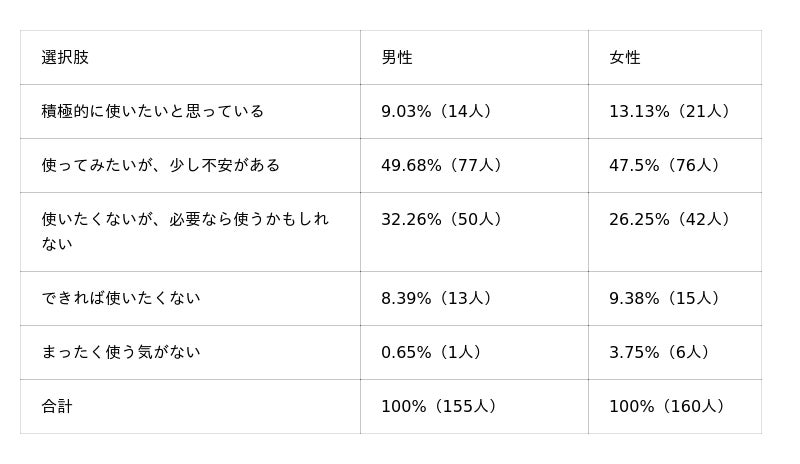This screenshot has width=800, height=464.
Task: Click the cell with 26.25%(42人)
Action: pyautogui.click(x=675, y=232)
